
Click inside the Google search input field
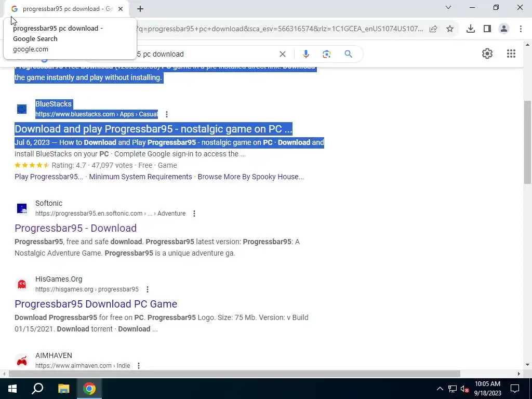click(207, 54)
